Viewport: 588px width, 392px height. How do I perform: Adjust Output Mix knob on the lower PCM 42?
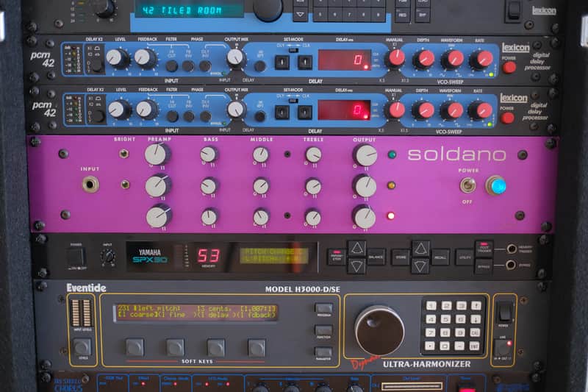(236, 109)
